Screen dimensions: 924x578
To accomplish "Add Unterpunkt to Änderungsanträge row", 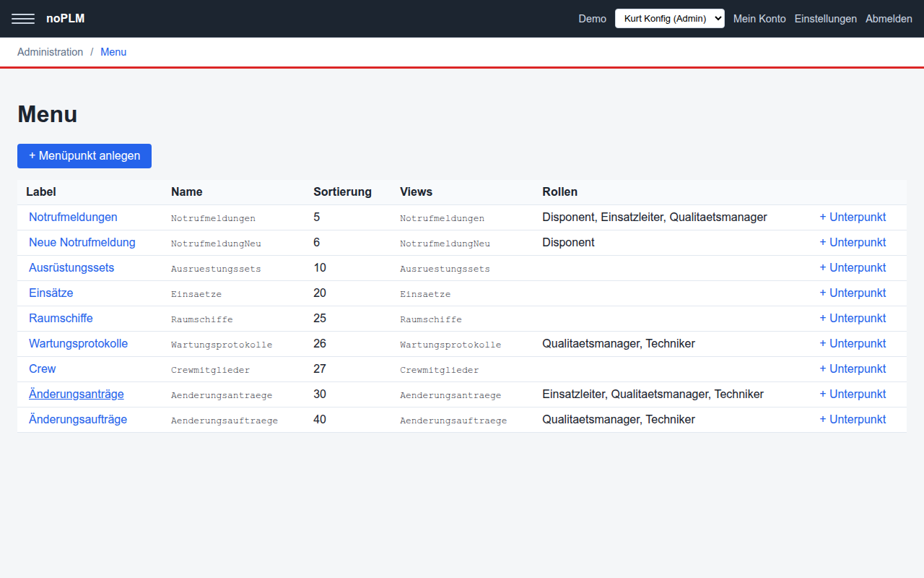I will coord(853,394).
